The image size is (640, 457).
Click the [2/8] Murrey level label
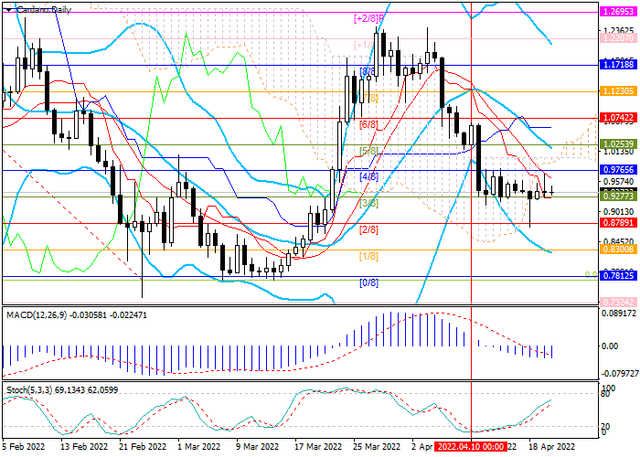pyautogui.click(x=369, y=230)
